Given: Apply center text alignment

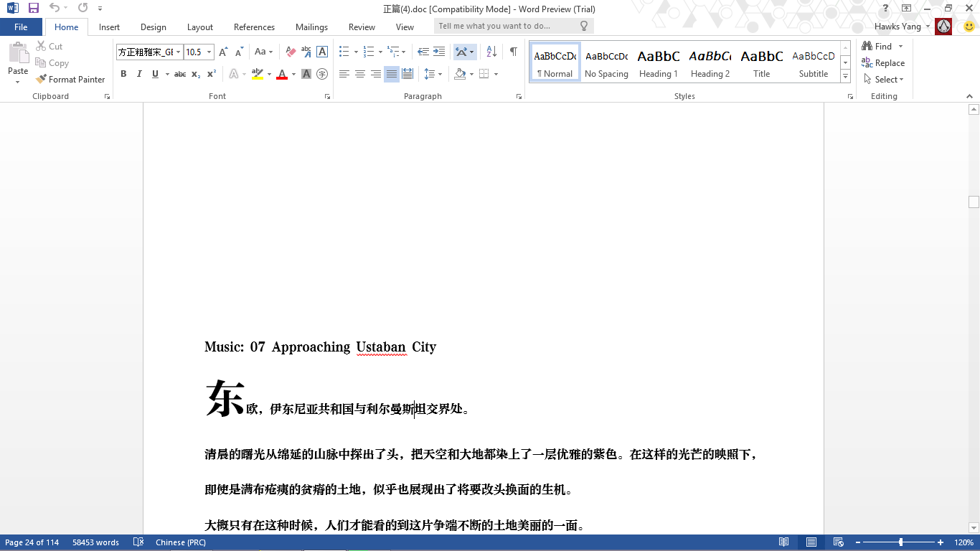Looking at the screenshot, I should 360,74.
